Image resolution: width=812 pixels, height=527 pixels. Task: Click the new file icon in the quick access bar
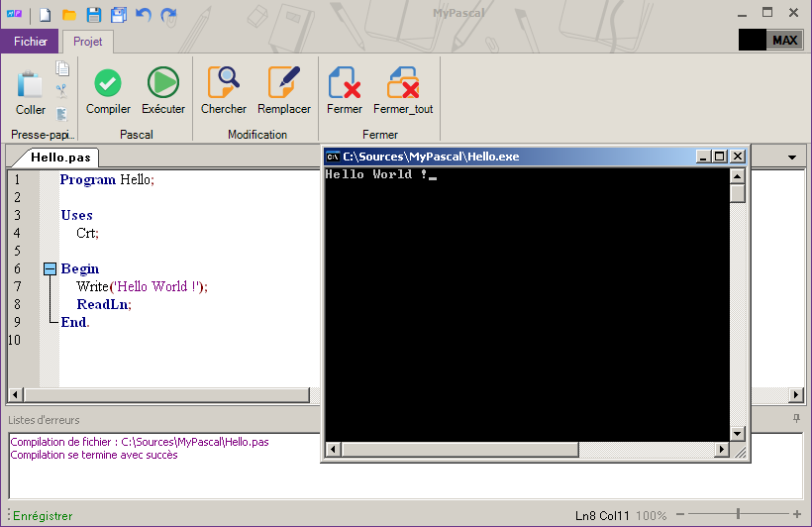tap(46, 15)
